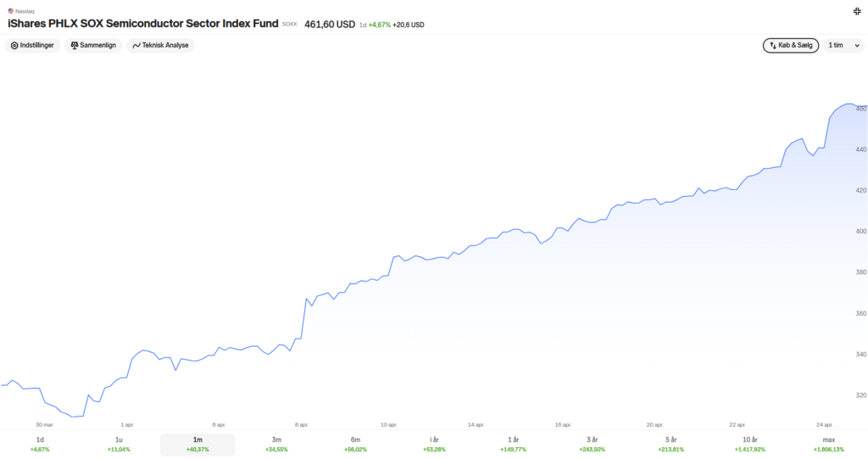868x459 pixels.
Task: Click the 24 apr. axis date
Action: tap(824, 425)
